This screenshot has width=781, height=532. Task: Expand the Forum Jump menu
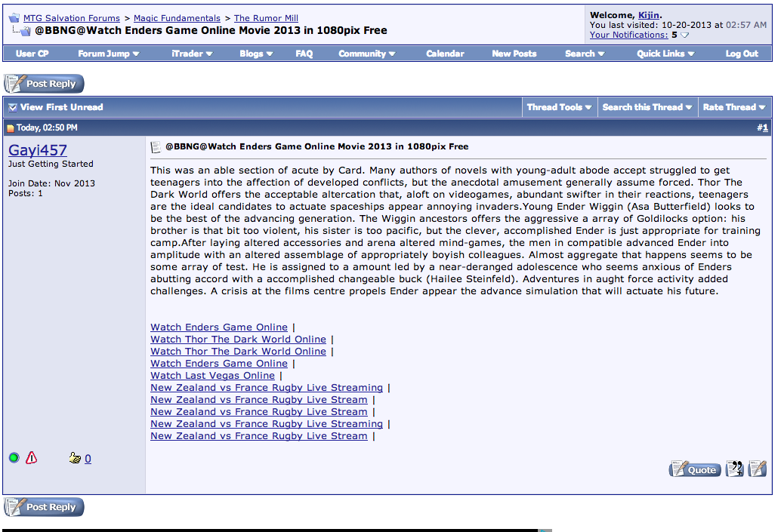[x=109, y=54]
